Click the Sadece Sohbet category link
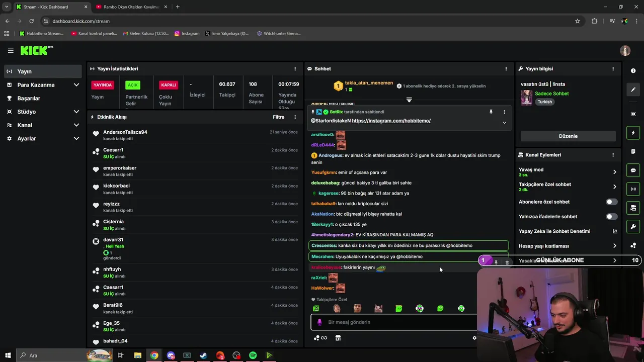 click(x=551, y=94)
